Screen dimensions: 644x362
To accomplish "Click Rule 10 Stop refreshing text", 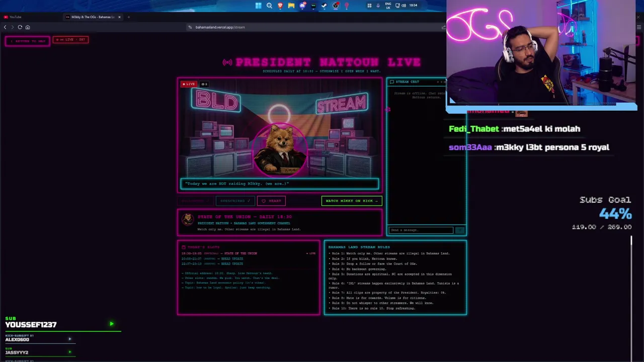I will coord(372,308).
